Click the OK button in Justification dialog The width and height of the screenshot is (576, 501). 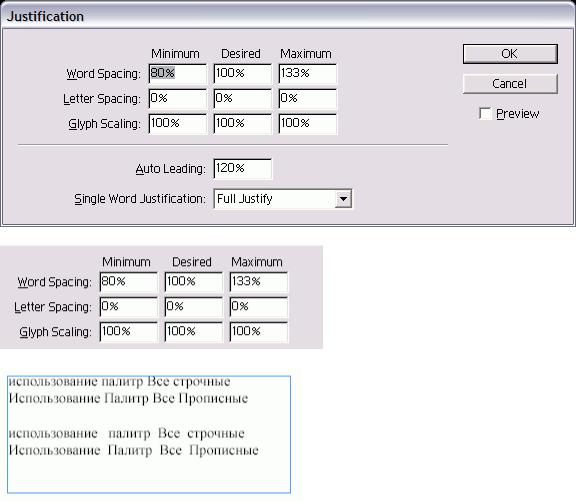510,54
